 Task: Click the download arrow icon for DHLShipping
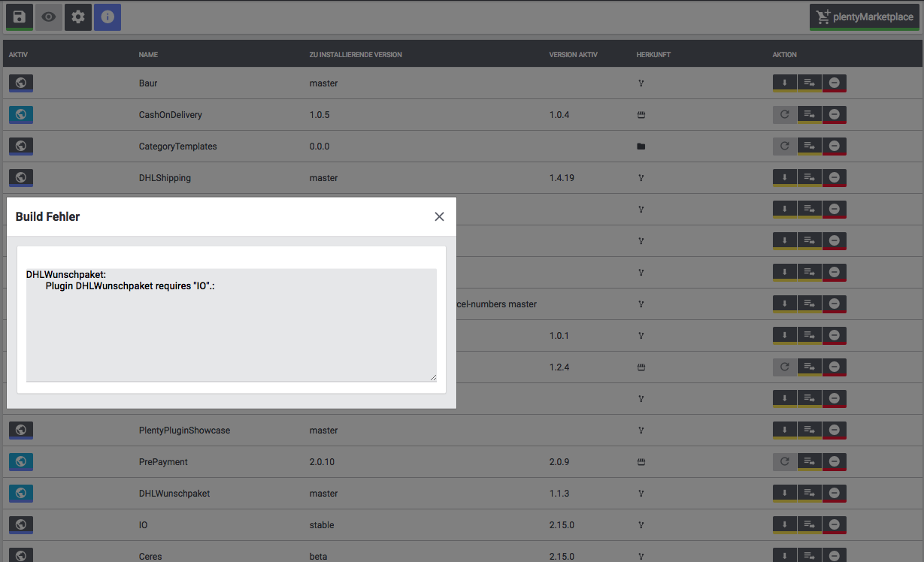[x=785, y=178]
